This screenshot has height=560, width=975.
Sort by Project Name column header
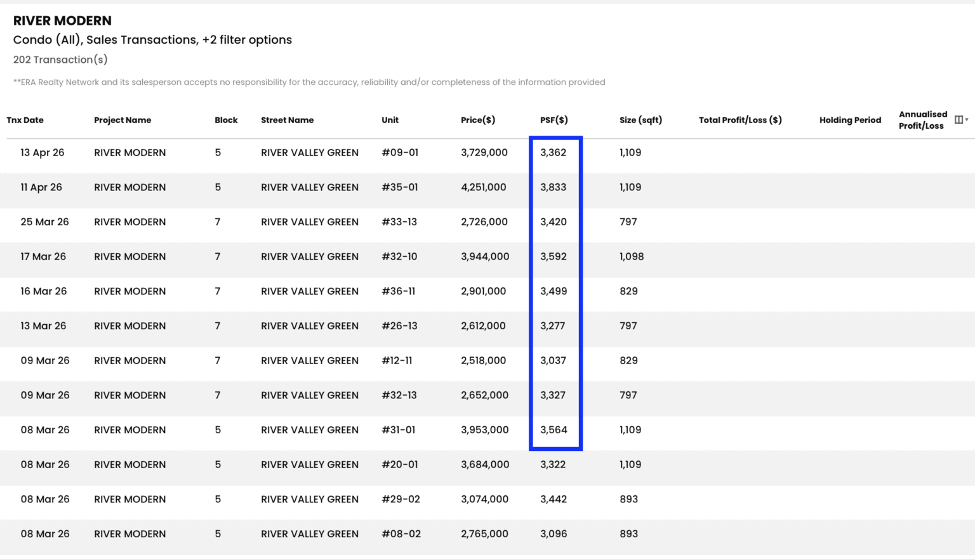[123, 120]
